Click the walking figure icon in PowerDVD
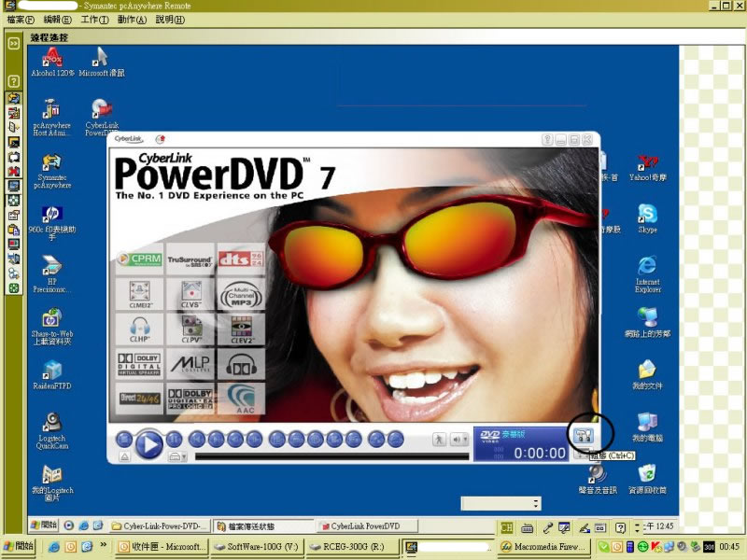 tap(439, 439)
